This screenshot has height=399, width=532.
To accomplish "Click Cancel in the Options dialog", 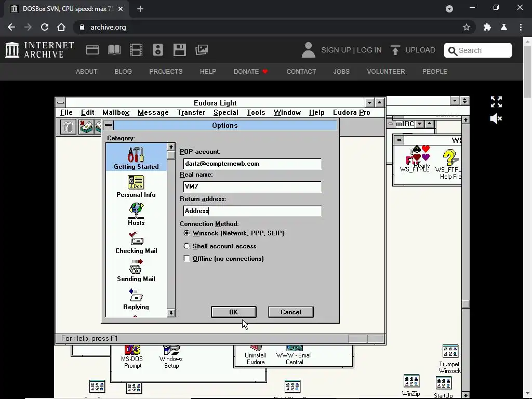I will pyautogui.click(x=291, y=312).
